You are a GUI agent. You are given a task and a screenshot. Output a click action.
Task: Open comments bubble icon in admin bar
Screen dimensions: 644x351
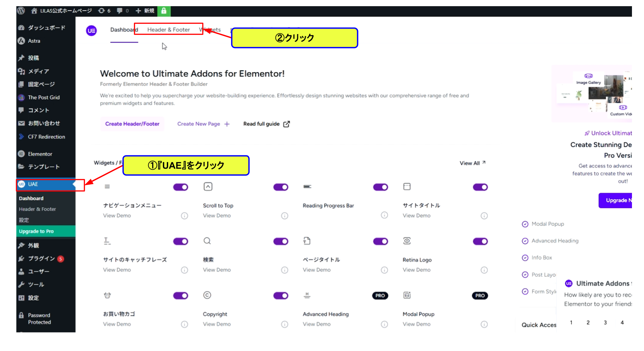coord(123,11)
